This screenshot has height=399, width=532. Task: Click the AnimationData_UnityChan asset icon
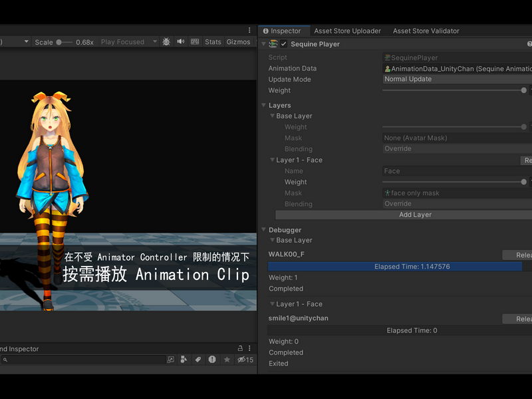(x=387, y=69)
